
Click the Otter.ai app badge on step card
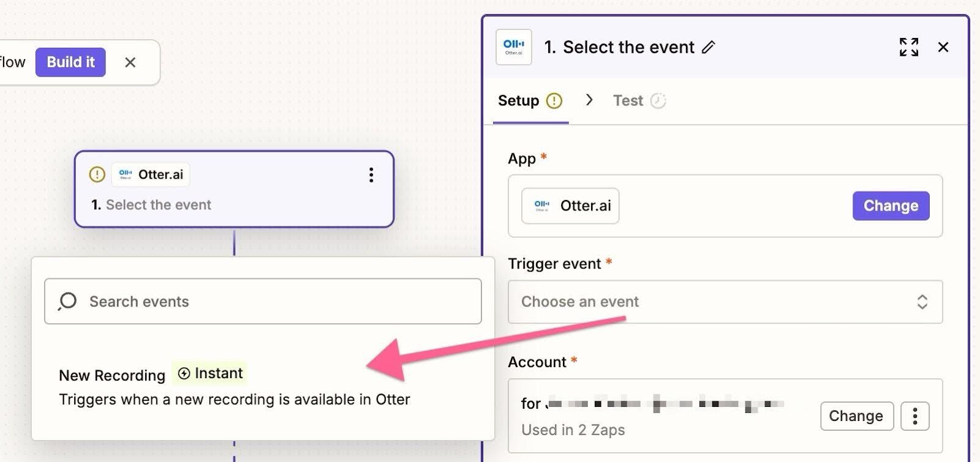point(151,174)
